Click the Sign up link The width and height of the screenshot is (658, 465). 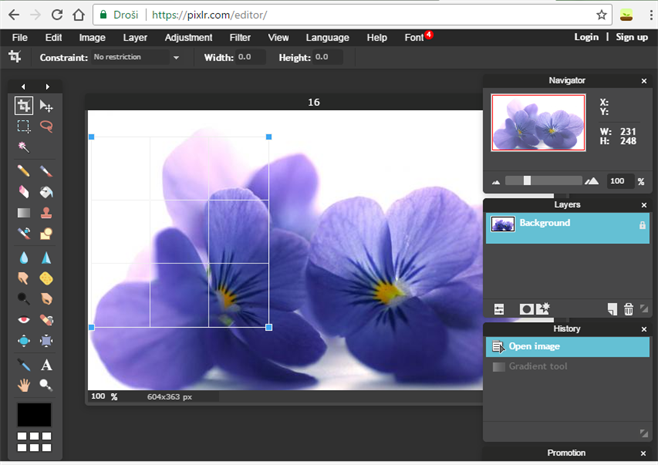click(x=631, y=37)
